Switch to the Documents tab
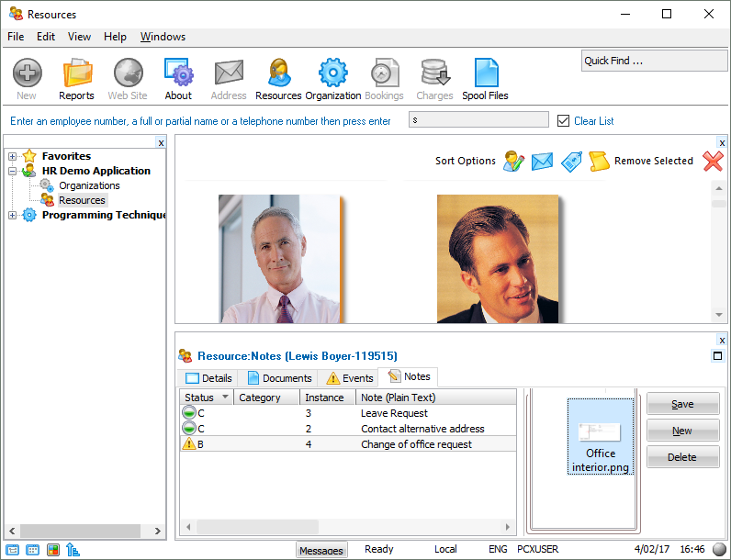The image size is (731, 560). point(279,378)
